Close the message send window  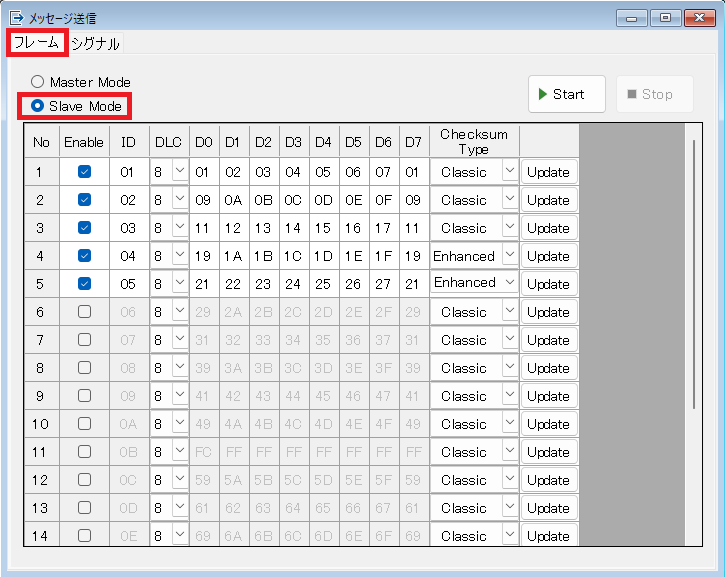tap(700, 18)
